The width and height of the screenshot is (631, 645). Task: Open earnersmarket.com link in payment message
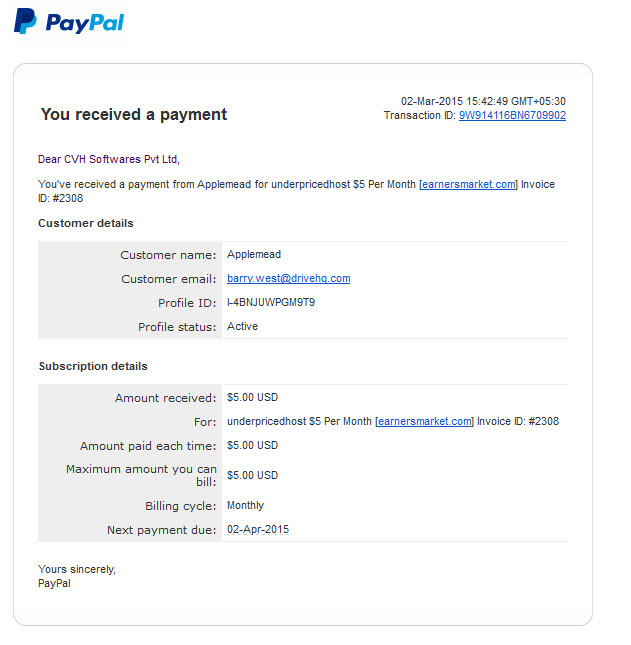(469, 184)
